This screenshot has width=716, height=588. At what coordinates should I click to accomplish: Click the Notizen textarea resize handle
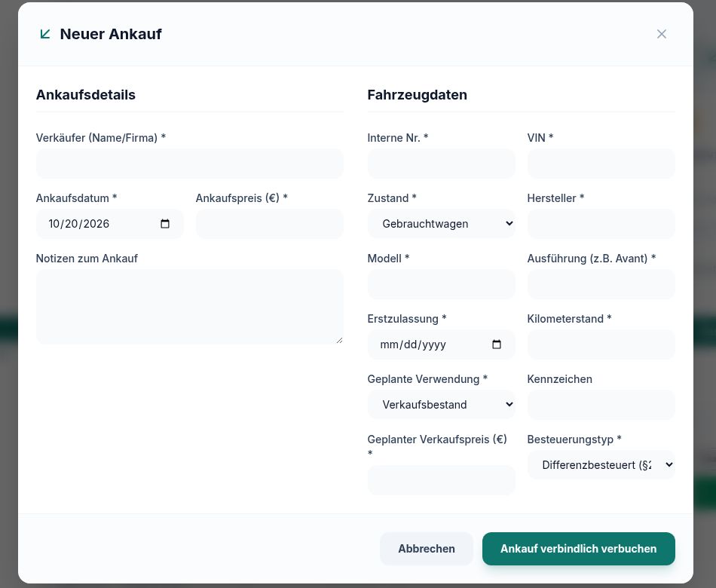pos(339,341)
